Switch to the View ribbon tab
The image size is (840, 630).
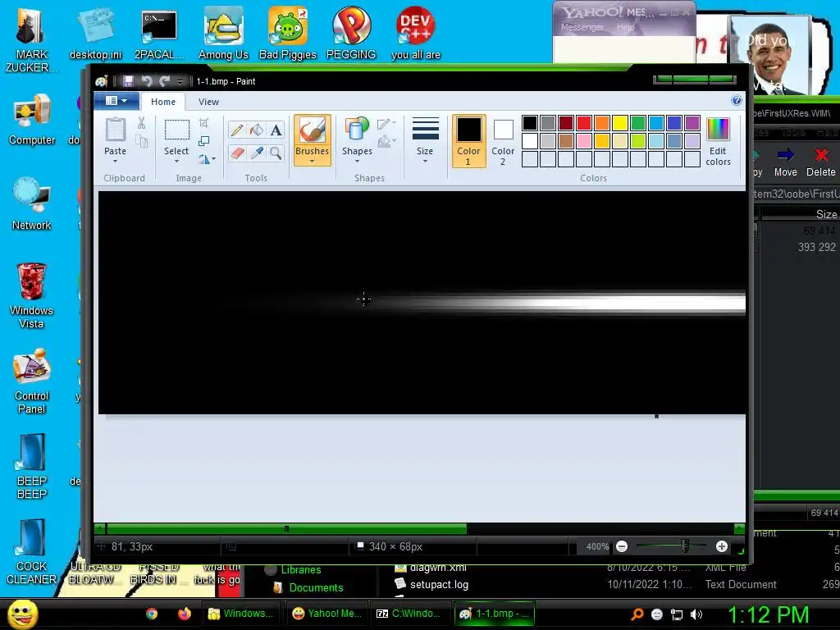[208, 101]
